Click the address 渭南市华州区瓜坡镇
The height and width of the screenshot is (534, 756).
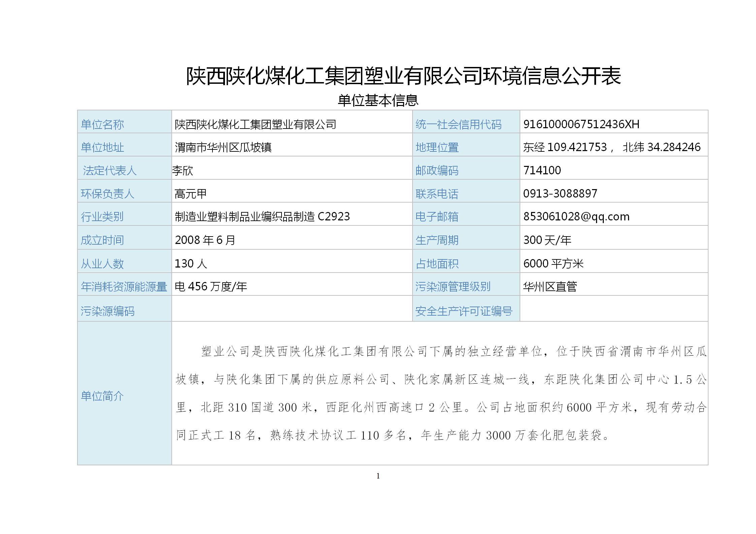point(223,147)
